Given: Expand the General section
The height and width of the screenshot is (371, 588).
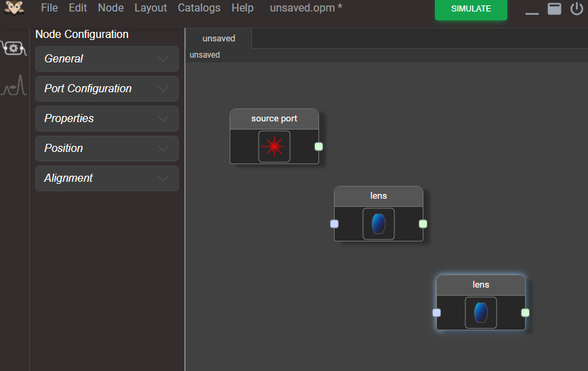Looking at the screenshot, I should pos(107,59).
